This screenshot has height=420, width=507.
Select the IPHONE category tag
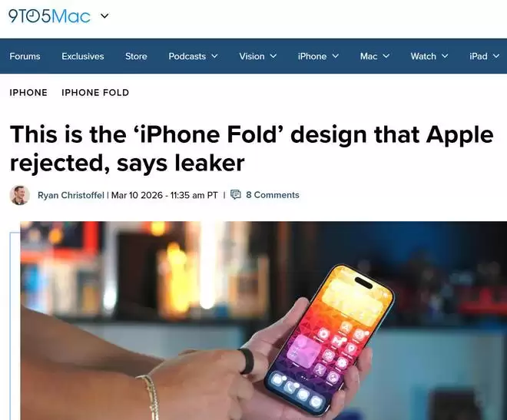[28, 92]
